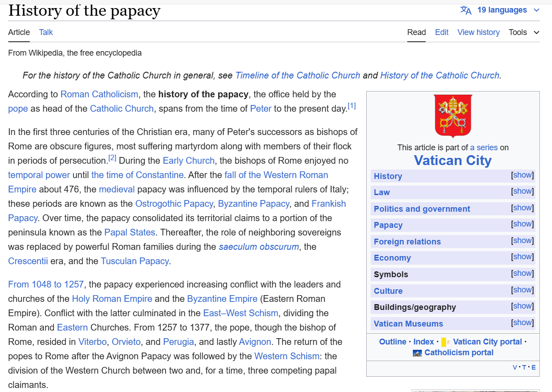Click the medieval link
This screenshot has height=392, width=552.
point(117,189)
